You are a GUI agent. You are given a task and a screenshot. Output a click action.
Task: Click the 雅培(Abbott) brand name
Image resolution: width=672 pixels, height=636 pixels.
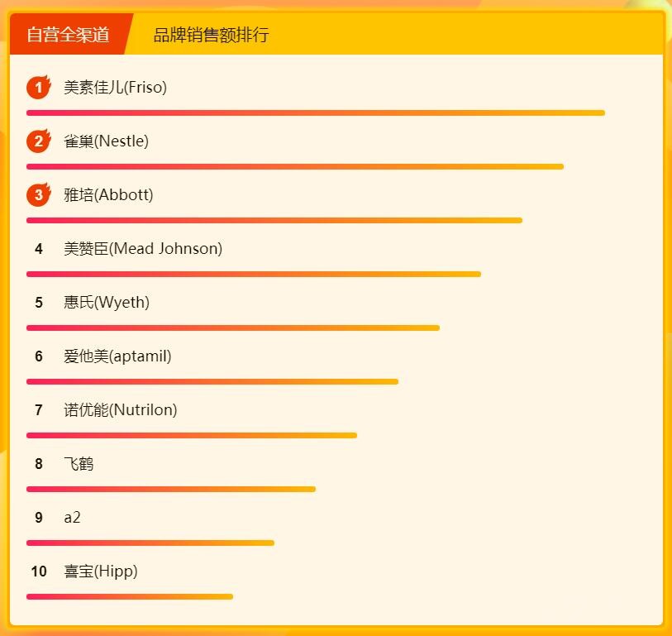(108, 195)
